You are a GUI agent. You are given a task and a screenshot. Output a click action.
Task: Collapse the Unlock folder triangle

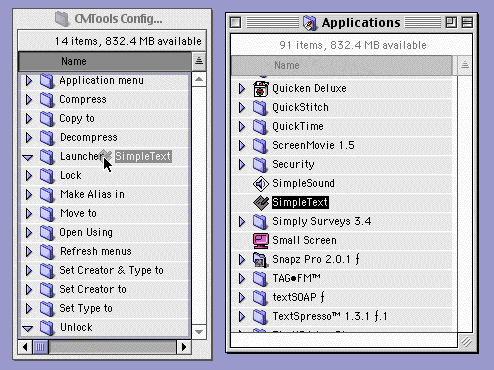tap(28, 329)
